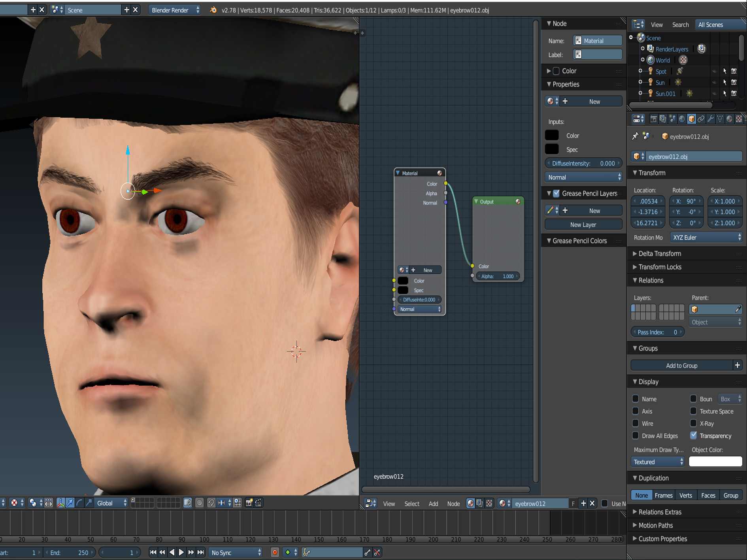
Task: Collapse the Scene tree in outliner
Action: pos(631,38)
